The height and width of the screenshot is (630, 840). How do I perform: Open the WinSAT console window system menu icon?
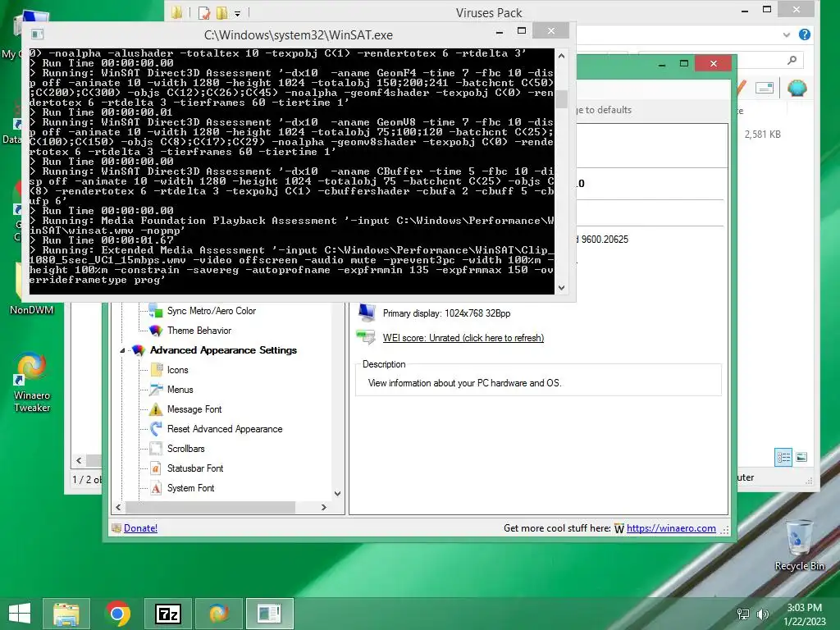click(37, 34)
